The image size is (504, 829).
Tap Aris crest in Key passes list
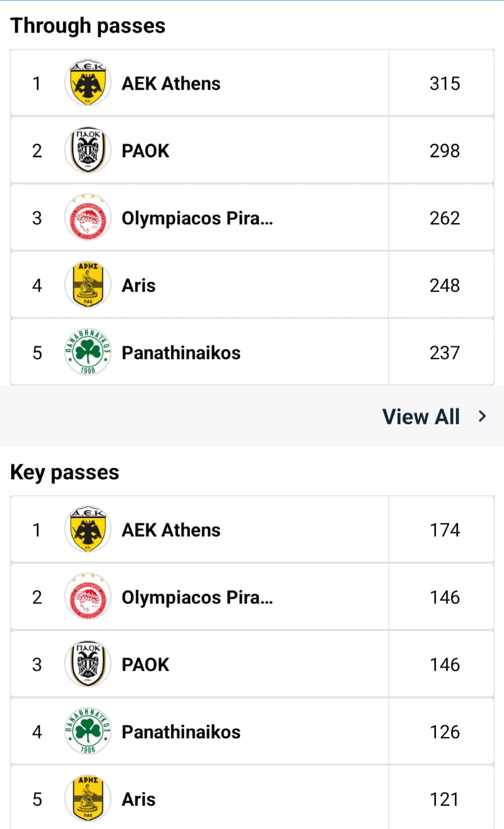pyautogui.click(x=88, y=798)
